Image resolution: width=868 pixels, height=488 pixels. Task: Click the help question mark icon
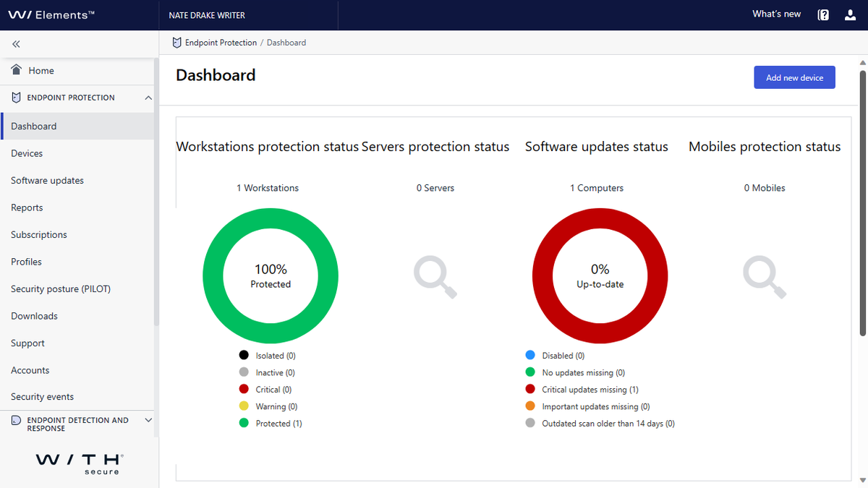(823, 14)
